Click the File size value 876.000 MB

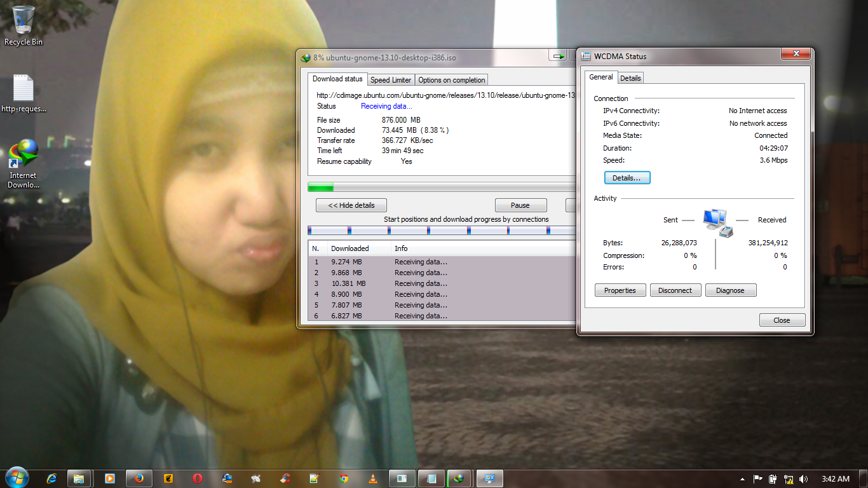(401, 120)
